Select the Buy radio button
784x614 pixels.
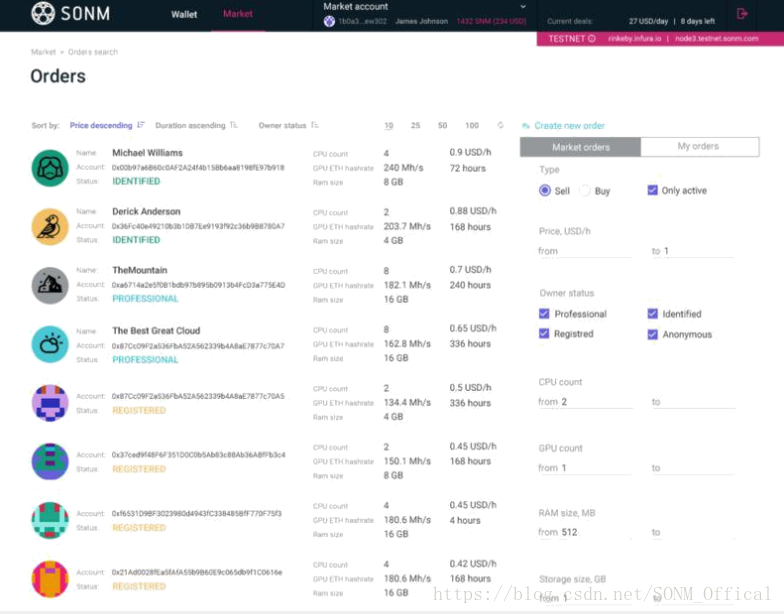coord(585,190)
